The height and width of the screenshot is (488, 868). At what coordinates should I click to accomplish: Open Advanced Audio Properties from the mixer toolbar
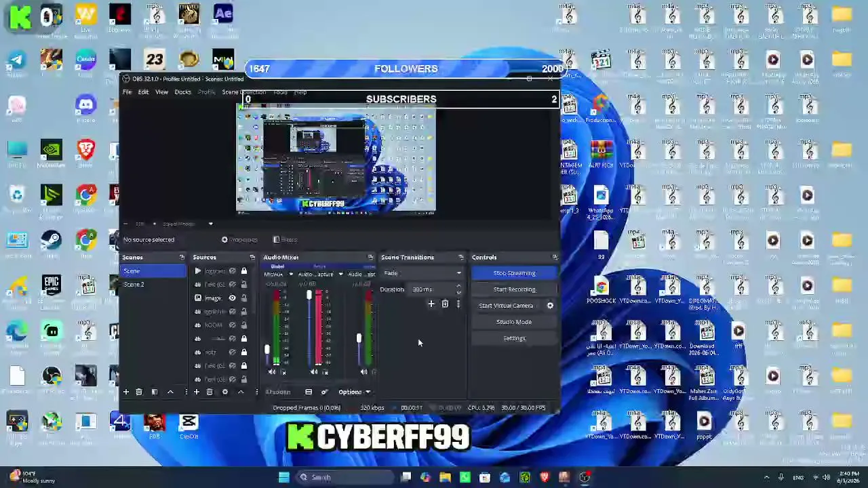tap(324, 392)
